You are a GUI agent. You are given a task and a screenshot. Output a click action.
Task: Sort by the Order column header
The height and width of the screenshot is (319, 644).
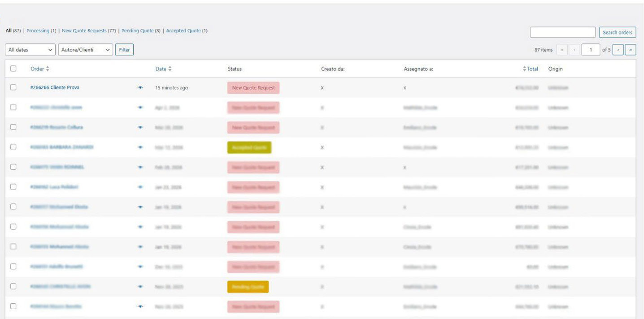(37, 69)
